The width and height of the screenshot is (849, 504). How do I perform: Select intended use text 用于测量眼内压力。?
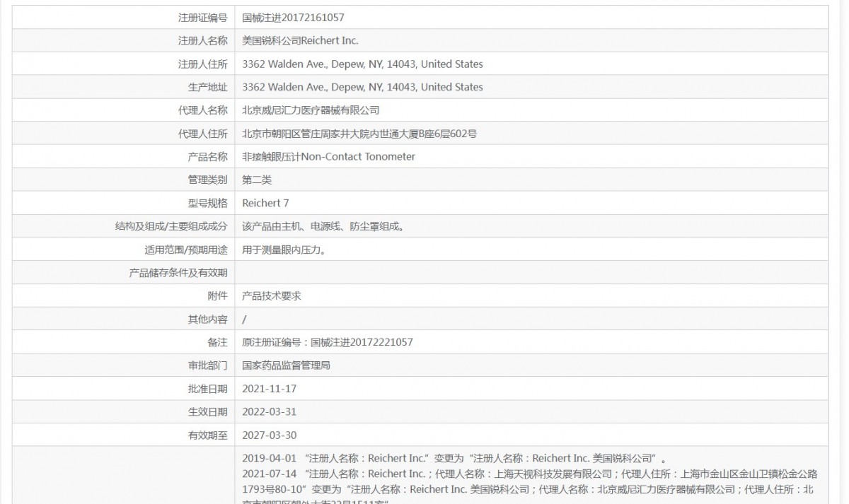click(x=286, y=250)
